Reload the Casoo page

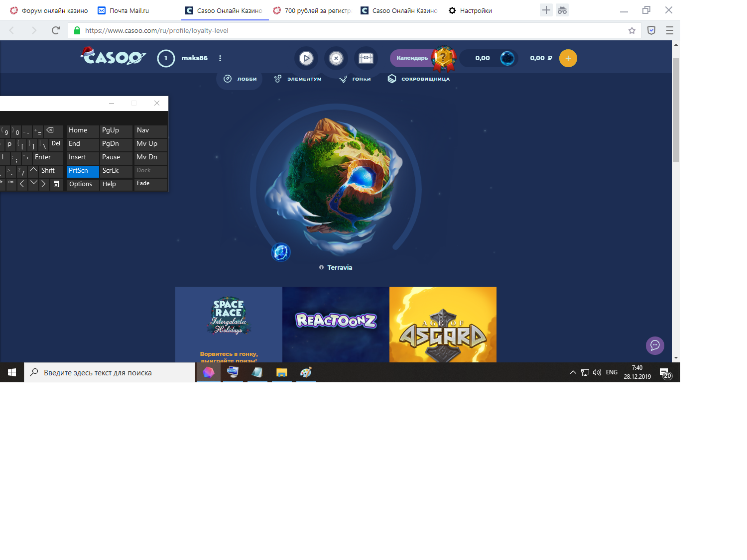[x=56, y=30]
